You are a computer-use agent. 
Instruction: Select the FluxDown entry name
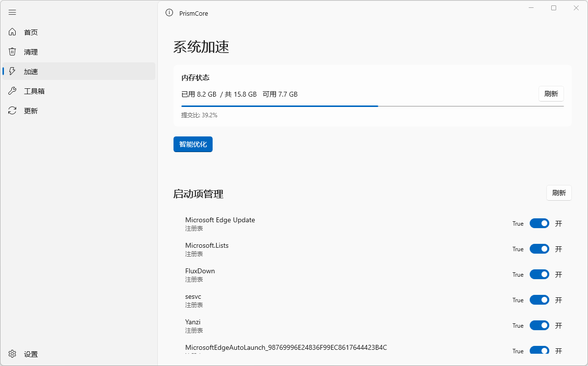click(x=200, y=271)
